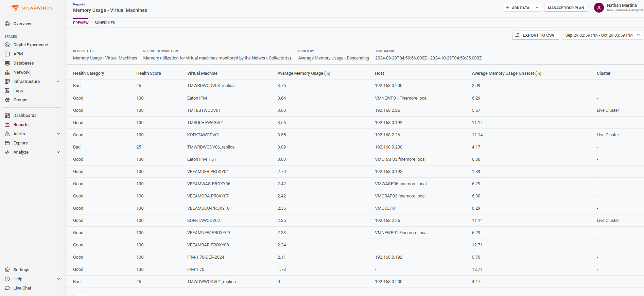
Task: Click the Settings gear icon
Action: point(7,270)
